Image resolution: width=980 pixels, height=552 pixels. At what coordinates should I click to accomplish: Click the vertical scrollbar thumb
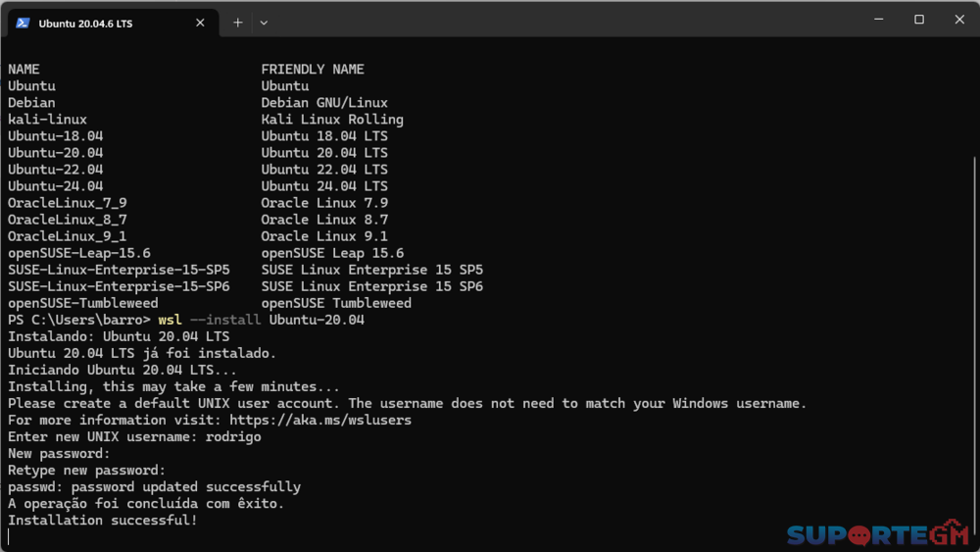click(973, 343)
